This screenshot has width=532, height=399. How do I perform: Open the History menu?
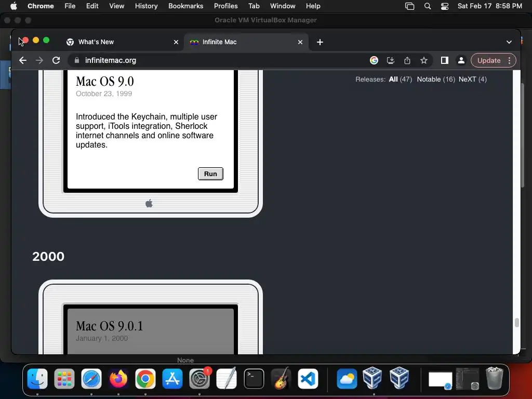point(146,6)
